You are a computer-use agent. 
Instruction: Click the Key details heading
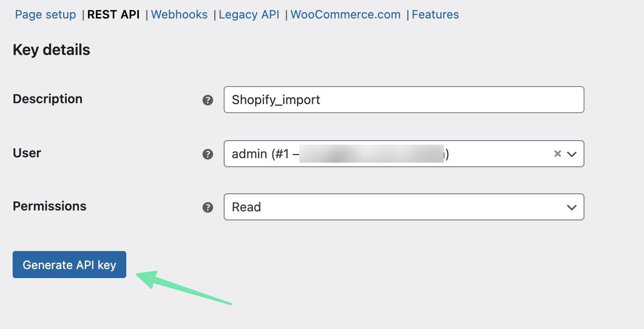pyautogui.click(x=51, y=50)
